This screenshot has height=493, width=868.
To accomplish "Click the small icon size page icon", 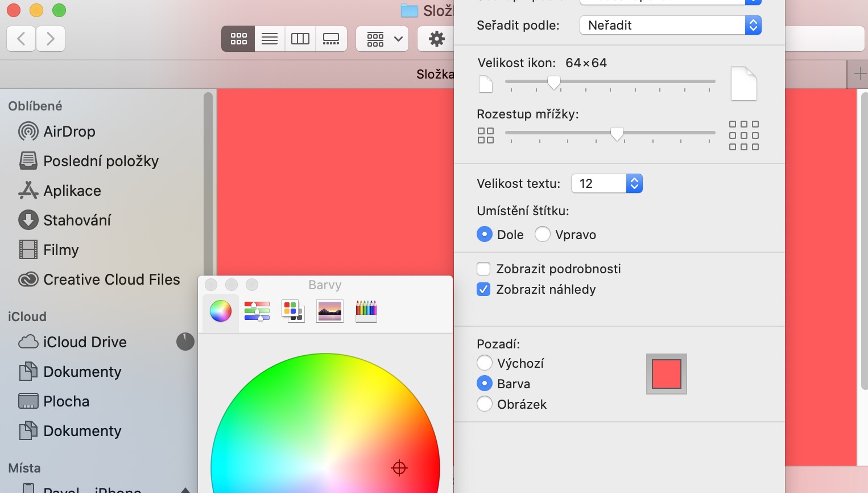I will [x=486, y=84].
